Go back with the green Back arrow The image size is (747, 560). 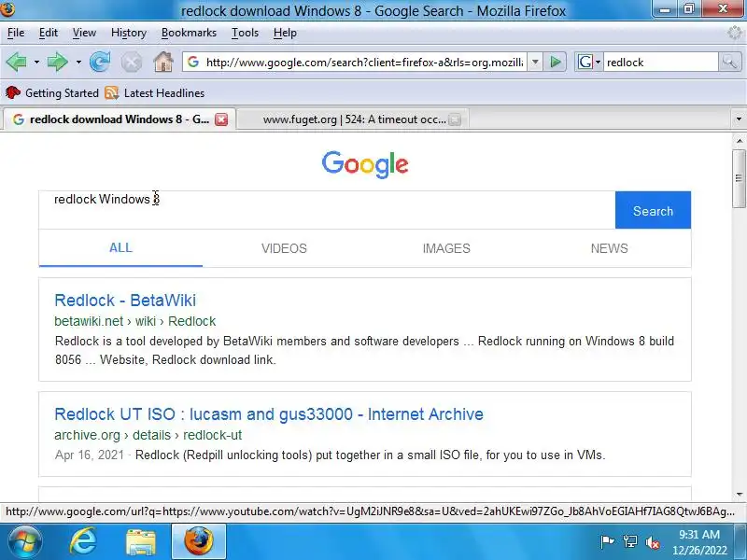17,63
